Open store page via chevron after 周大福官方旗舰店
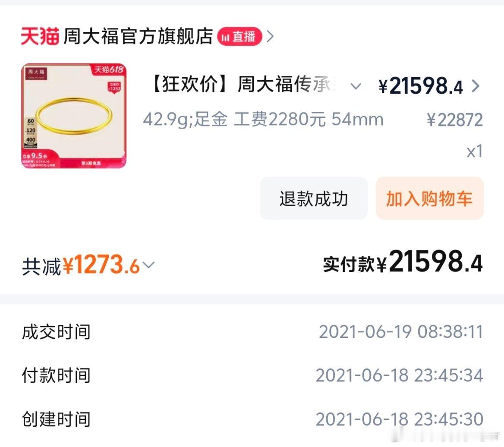The height and width of the screenshot is (447, 504). [x=270, y=37]
